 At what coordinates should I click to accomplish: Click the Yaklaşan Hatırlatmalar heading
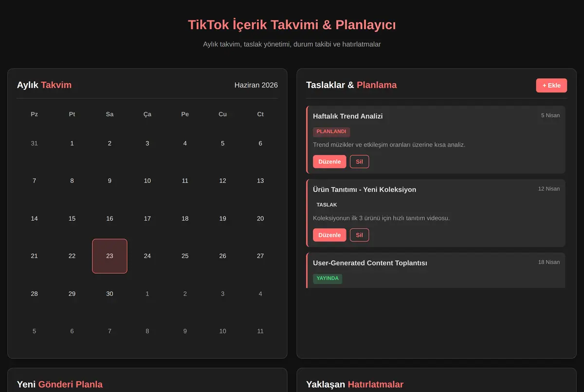pos(355,384)
